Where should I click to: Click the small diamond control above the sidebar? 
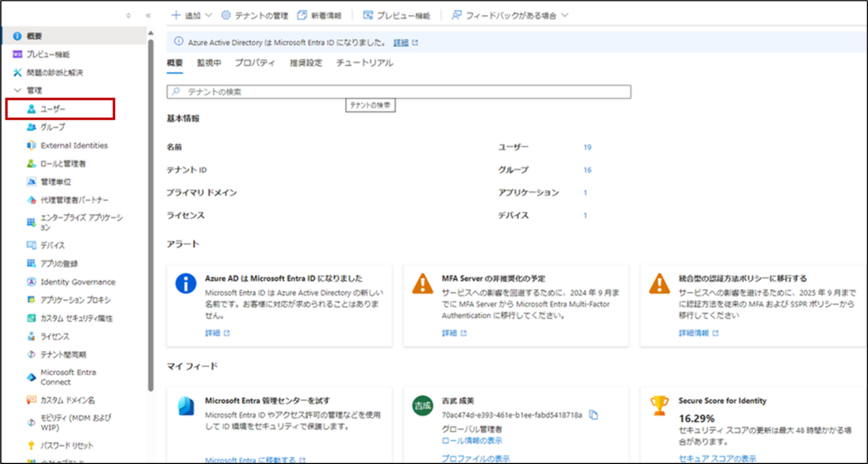tap(128, 14)
